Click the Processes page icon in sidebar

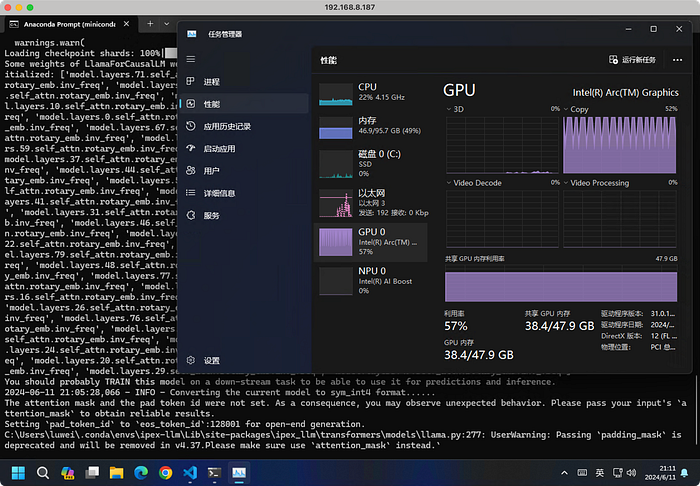click(191, 81)
